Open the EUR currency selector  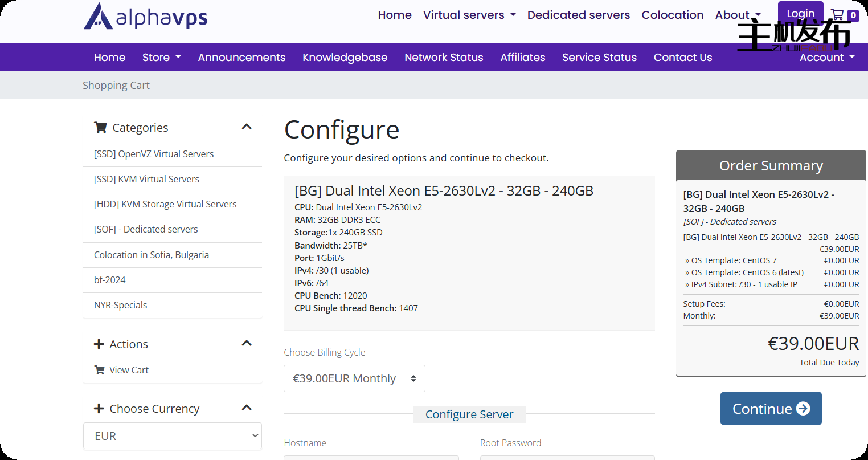coord(173,436)
